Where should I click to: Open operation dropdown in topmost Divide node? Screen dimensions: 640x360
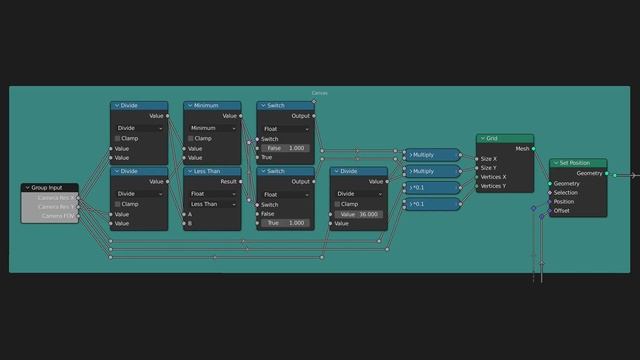tap(139, 128)
